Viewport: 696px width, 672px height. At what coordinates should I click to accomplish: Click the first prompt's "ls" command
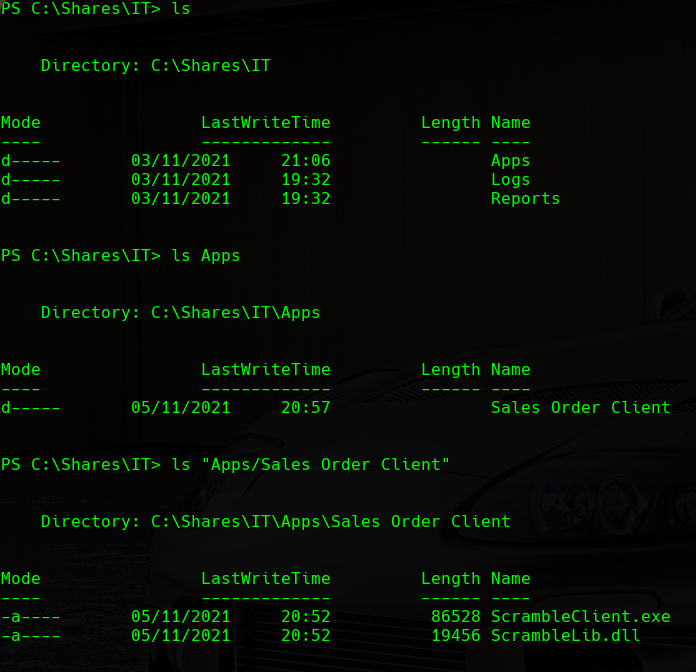180,9
